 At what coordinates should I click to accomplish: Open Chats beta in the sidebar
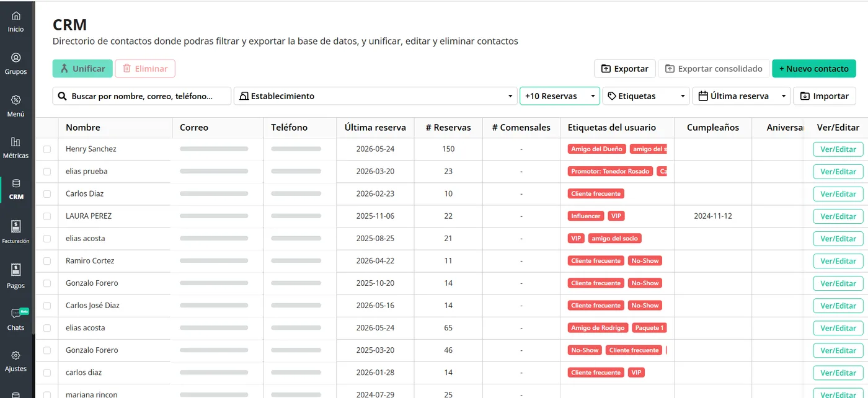pos(16,319)
